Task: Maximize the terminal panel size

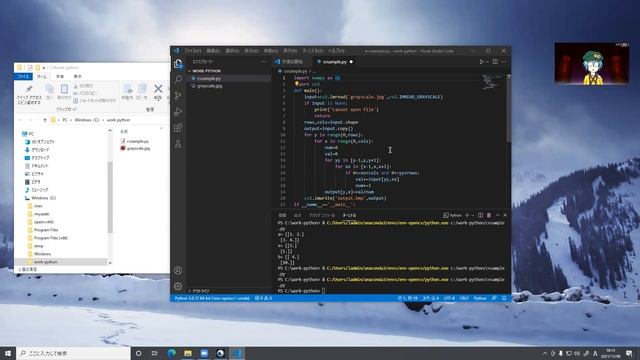Action: coord(498,215)
